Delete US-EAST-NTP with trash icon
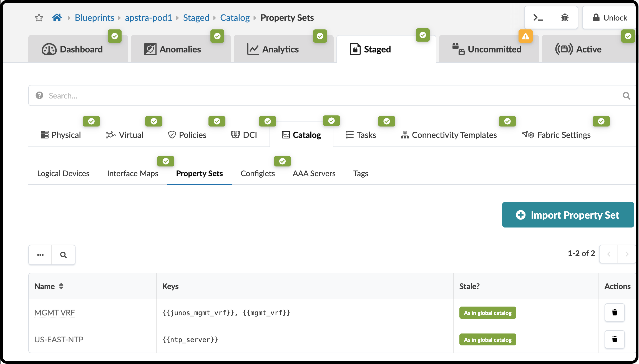The height and width of the screenshot is (364, 639). pos(615,339)
